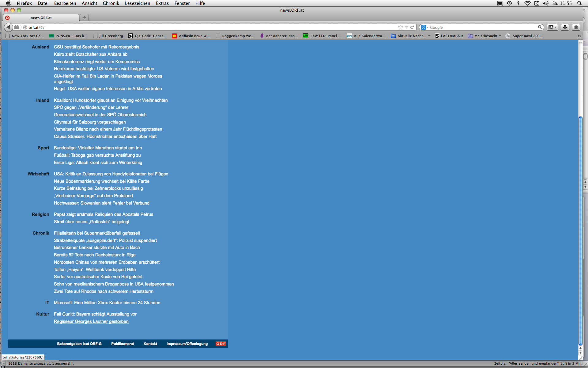Open the Roggenkamp We... bookmark
The image size is (588, 368).
[x=235, y=36]
